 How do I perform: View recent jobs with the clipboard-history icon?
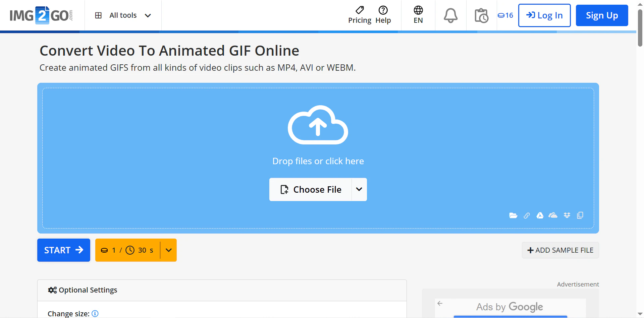pyautogui.click(x=481, y=15)
